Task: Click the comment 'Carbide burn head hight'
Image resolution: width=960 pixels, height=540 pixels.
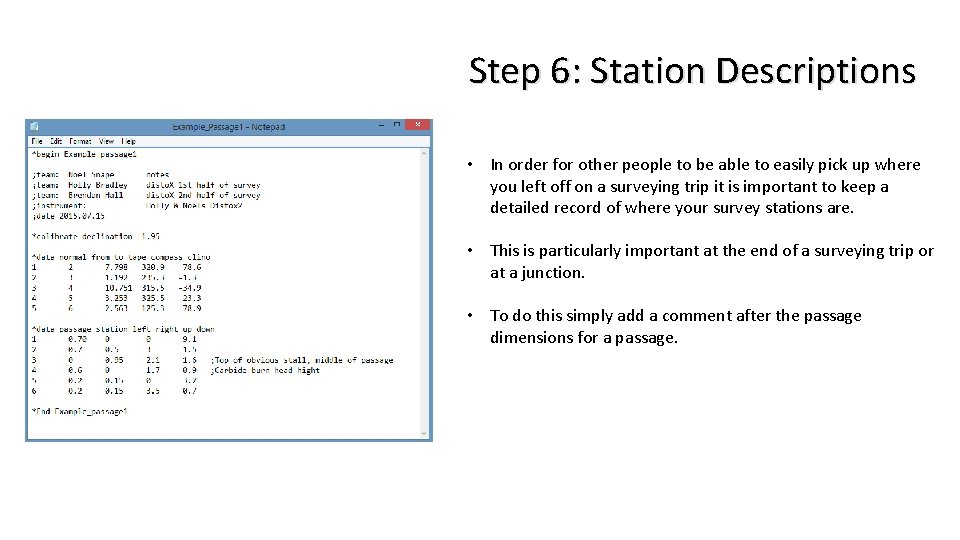Action: tap(265, 370)
